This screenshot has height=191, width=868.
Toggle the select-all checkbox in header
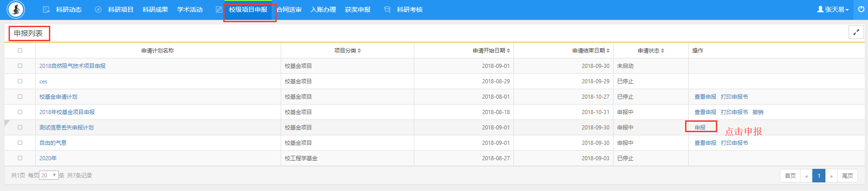pyautogui.click(x=20, y=51)
